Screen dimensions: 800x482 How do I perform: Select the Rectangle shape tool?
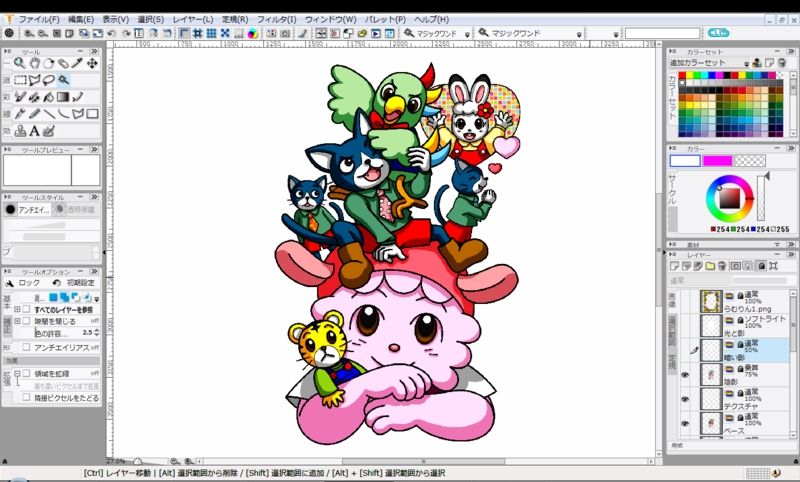[92, 114]
